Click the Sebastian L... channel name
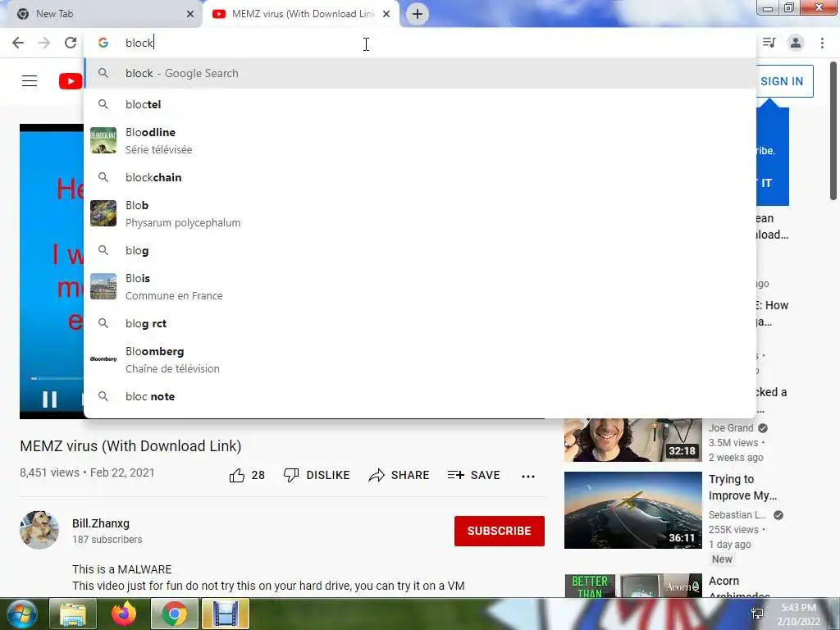The height and width of the screenshot is (630, 840). 737,515
